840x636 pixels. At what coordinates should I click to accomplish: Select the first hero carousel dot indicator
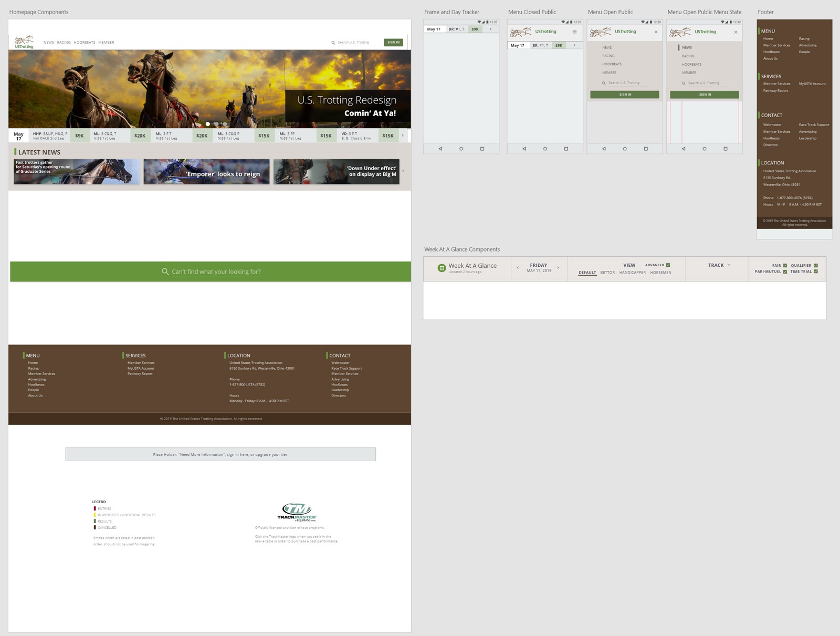[208, 124]
